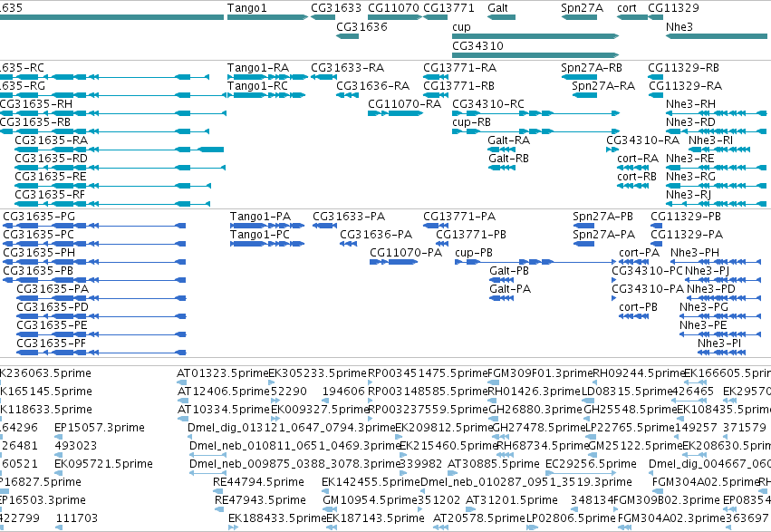Image resolution: width=771 pixels, height=532 pixels.
Task: Click the CG11329-PA protein label
Action: pos(687,235)
